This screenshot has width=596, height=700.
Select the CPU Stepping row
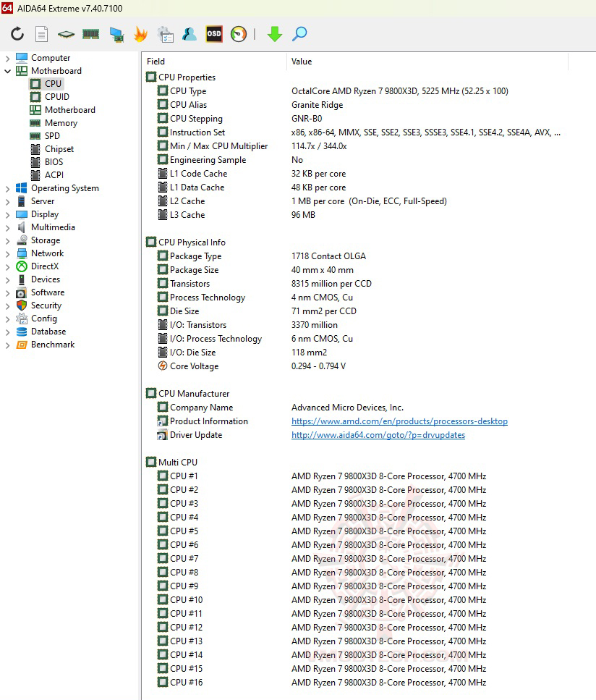click(357, 119)
